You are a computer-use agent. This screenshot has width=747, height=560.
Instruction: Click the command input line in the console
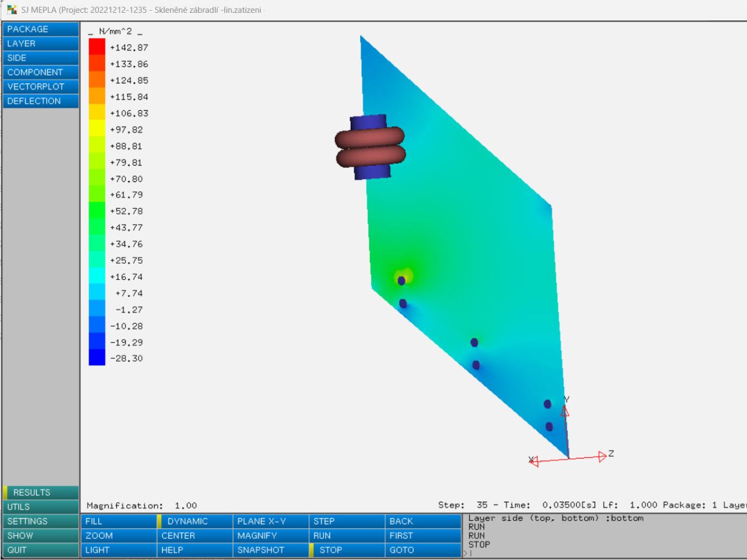[605, 553]
